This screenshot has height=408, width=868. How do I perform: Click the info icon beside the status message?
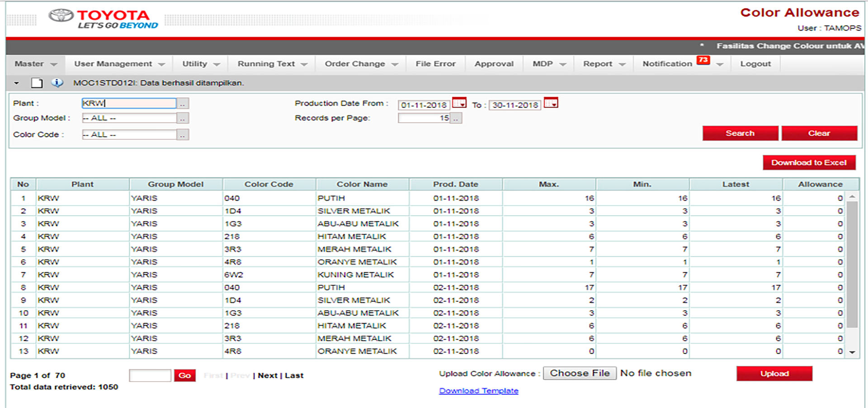(x=57, y=83)
